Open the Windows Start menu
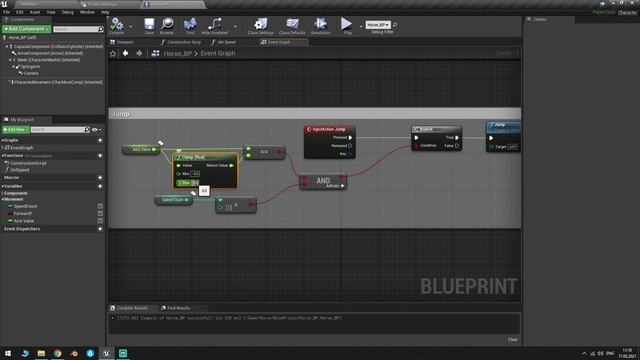The width and height of the screenshot is (640, 360). (x=8, y=353)
